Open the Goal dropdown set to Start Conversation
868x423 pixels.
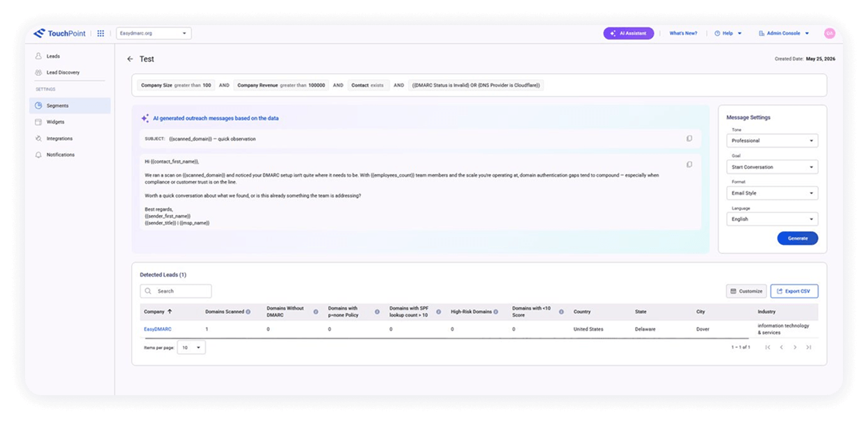tap(772, 167)
